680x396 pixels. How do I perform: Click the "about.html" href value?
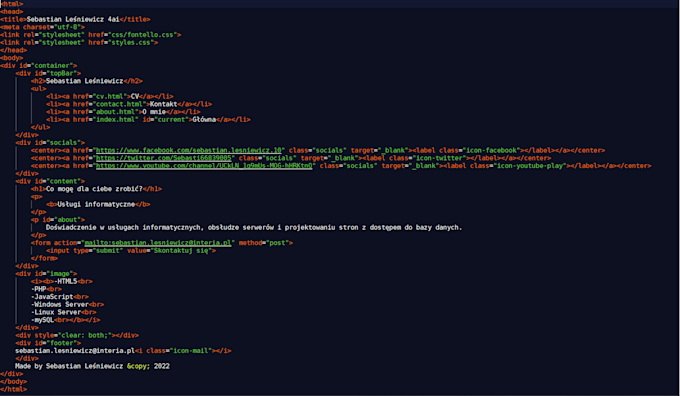(115, 112)
